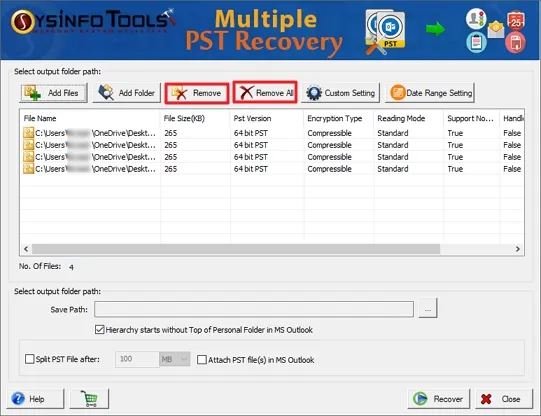The height and width of the screenshot is (416, 541).
Task: Click Remove All to clear the list
Action: tap(265, 92)
